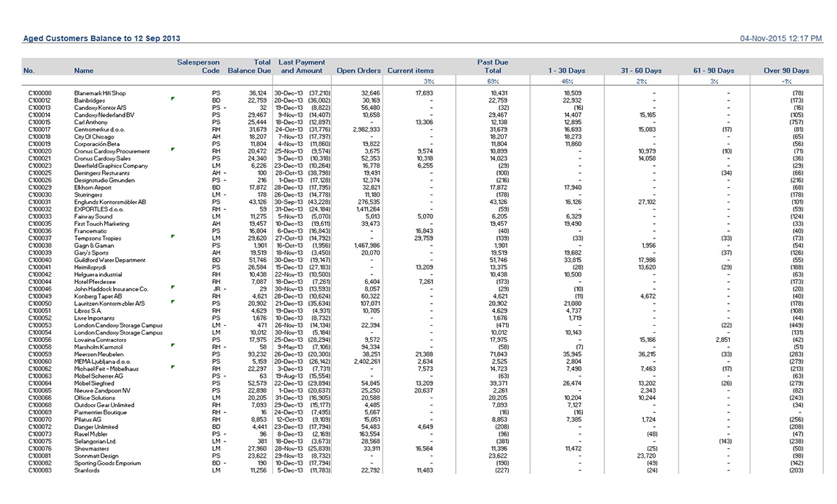This screenshot has height=504, width=837.
Task: Click past due total 71,843
Action: tap(499, 354)
